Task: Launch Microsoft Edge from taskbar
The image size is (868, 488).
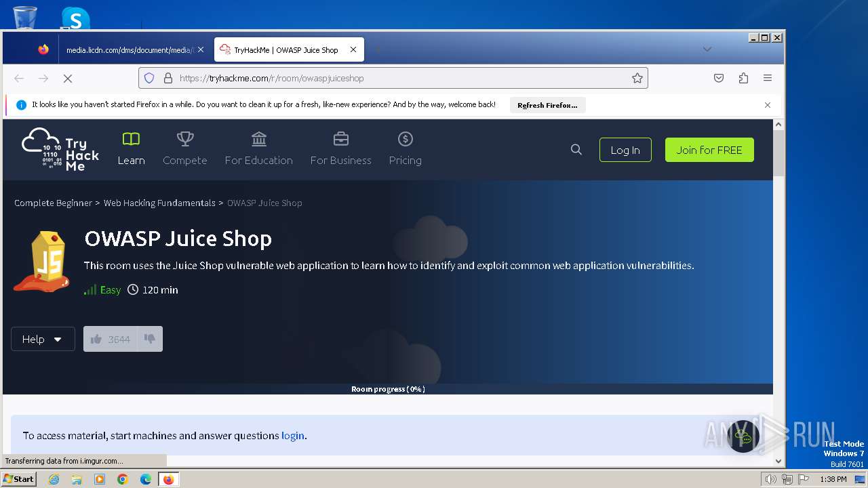Action: coord(146,479)
